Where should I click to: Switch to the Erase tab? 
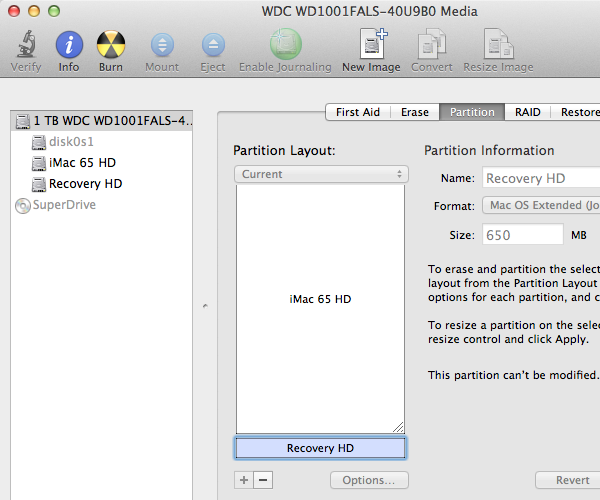[415, 112]
